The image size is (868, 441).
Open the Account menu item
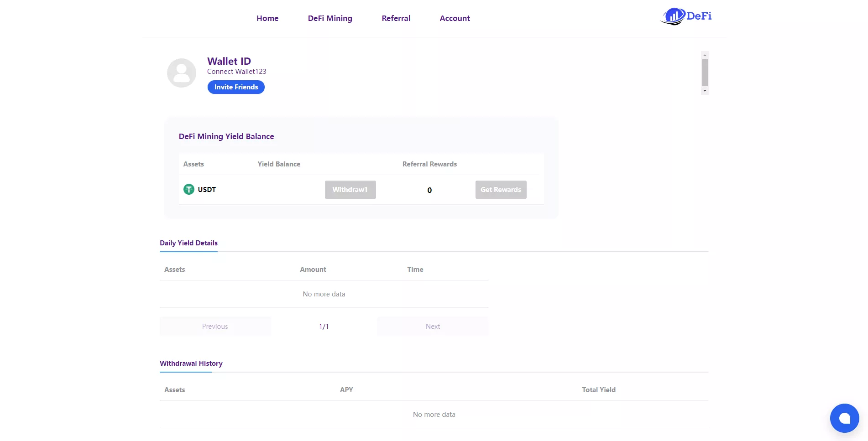coord(455,18)
